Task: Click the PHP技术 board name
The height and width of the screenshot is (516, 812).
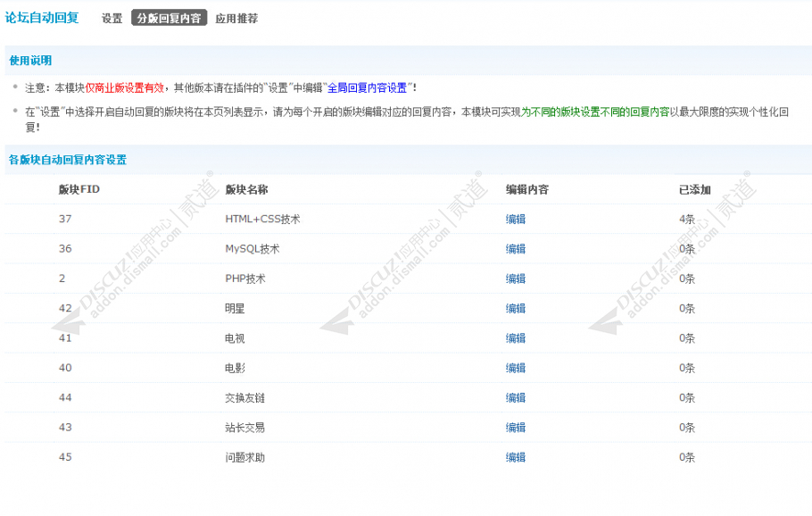Action: (245, 279)
